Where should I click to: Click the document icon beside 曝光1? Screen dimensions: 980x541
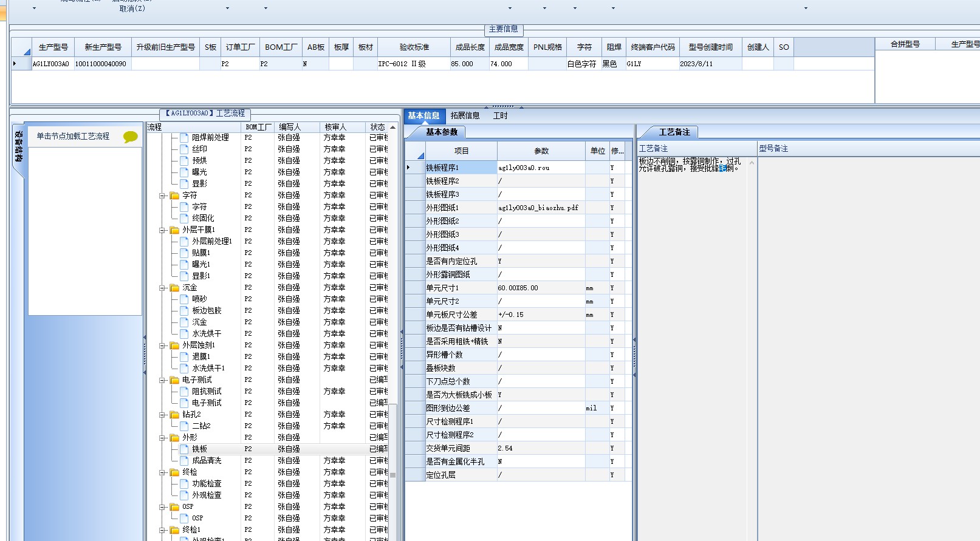pyautogui.click(x=184, y=265)
